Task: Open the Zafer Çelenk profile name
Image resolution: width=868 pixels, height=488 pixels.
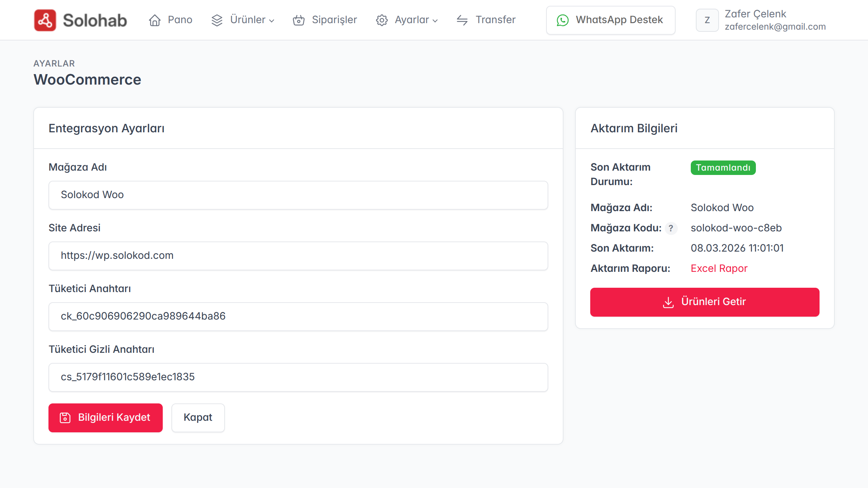Action: (x=755, y=14)
